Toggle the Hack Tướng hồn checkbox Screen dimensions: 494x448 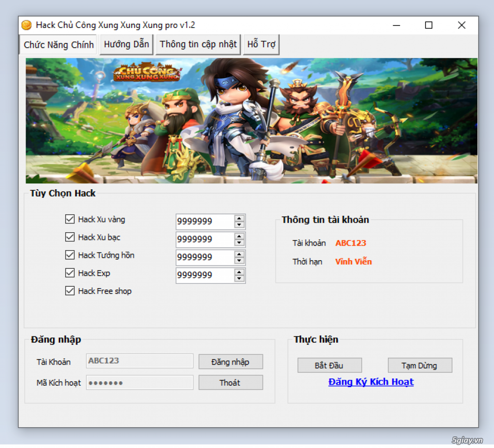(x=70, y=255)
